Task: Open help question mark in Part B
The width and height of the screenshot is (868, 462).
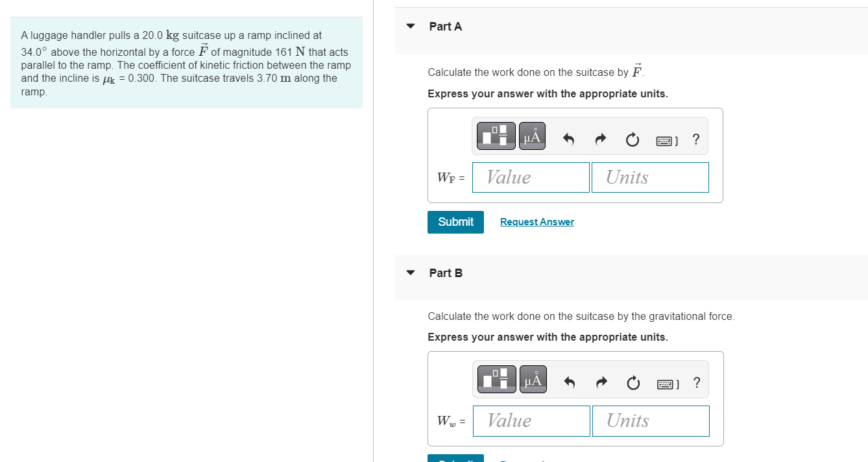Action: coord(697,383)
